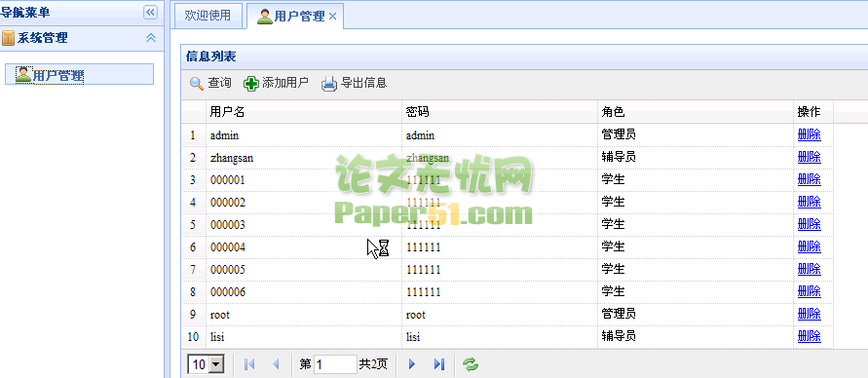Click the green refresh pagination icon
This screenshot has height=378, width=868.
471,364
